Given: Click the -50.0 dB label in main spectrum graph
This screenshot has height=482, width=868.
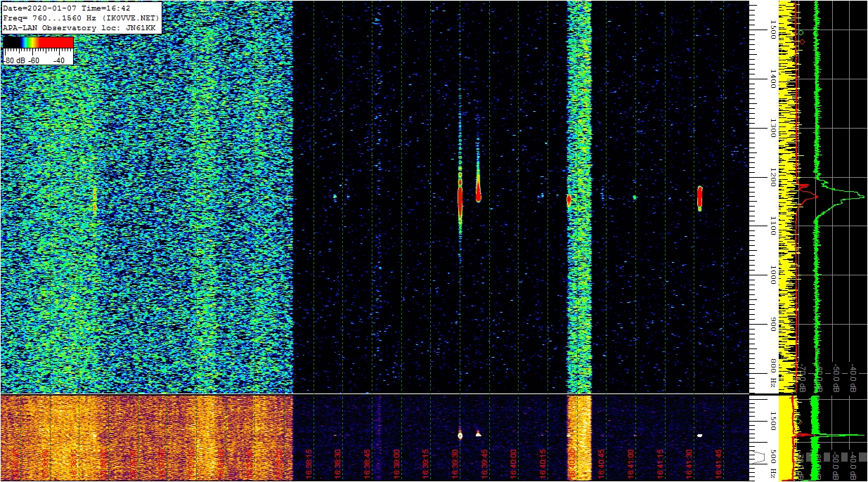Looking at the screenshot, I should [x=836, y=379].
